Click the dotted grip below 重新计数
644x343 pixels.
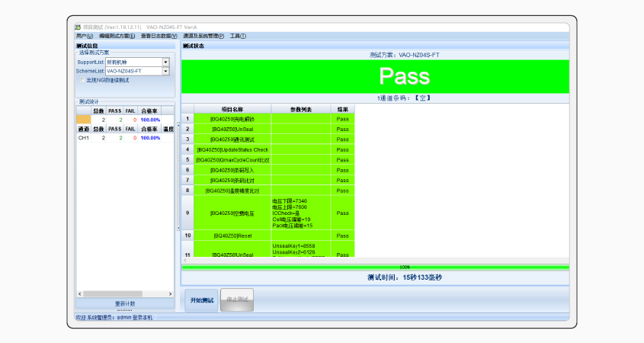125,310
